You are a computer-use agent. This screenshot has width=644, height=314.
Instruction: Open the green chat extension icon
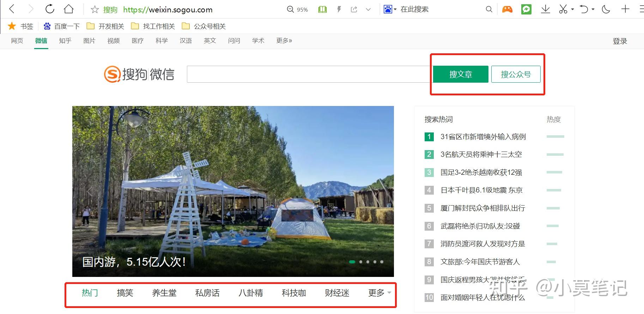(526, 9)
